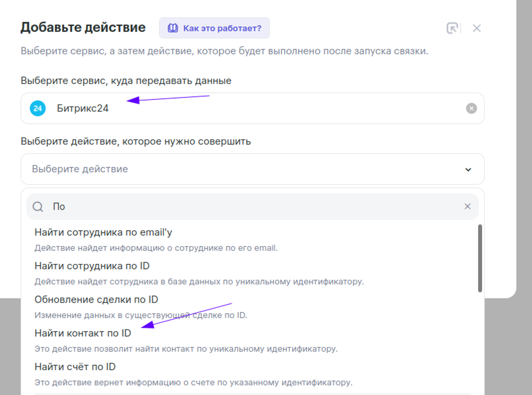
Task: Click the chevron arrow of action dropdown
Action: click(468, 169)
